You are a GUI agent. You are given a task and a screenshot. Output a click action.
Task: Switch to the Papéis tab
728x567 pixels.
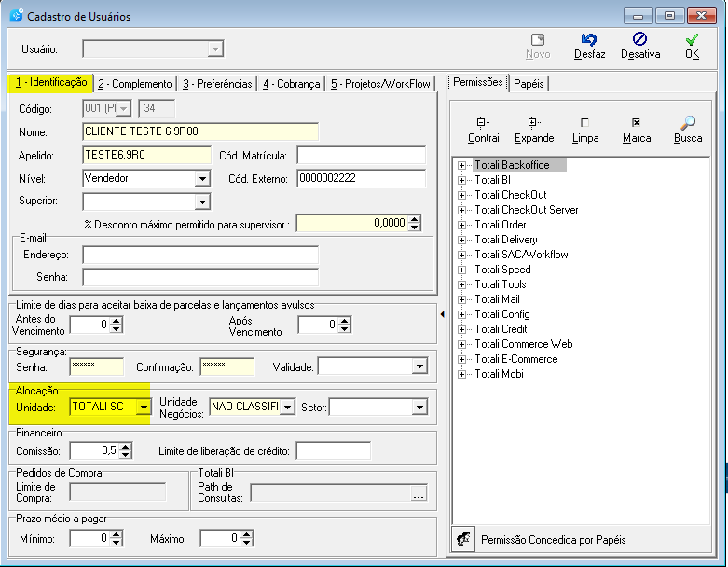(529, 84)
